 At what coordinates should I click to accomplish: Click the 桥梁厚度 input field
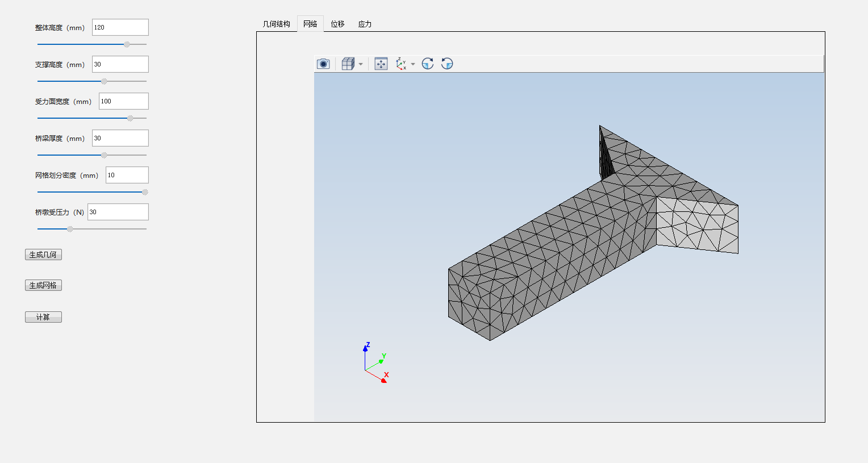coord(120,138)
